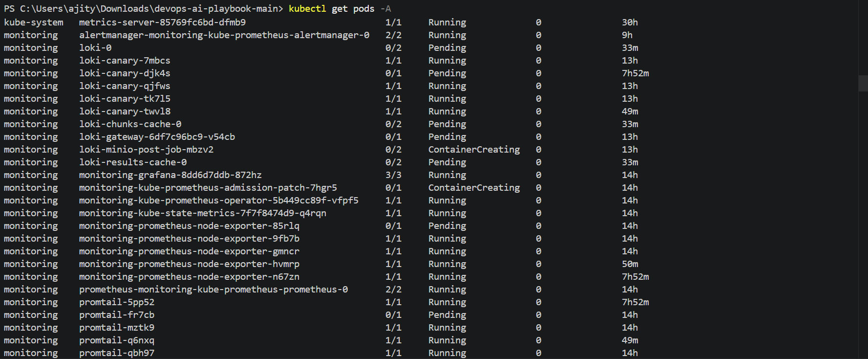Click promtail-q6nxq pod name

tap(117, 340)
